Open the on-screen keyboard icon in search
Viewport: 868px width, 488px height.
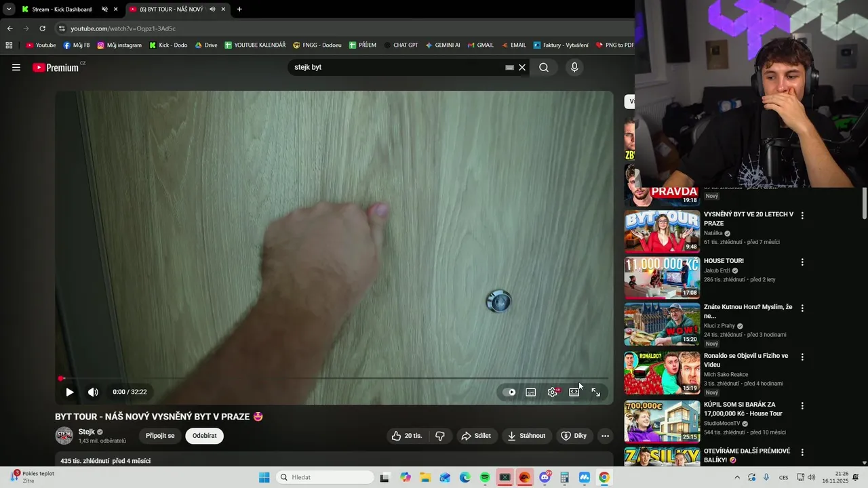coord(510,67)
